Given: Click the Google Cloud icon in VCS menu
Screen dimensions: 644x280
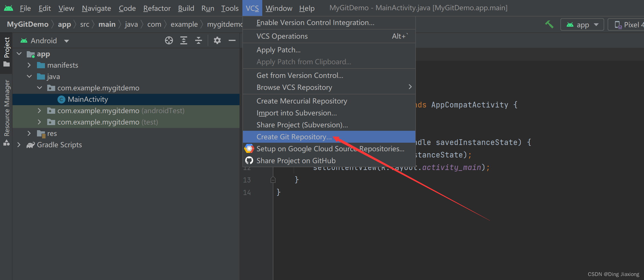Looking at the screenshot, I should tap(249, 149).
